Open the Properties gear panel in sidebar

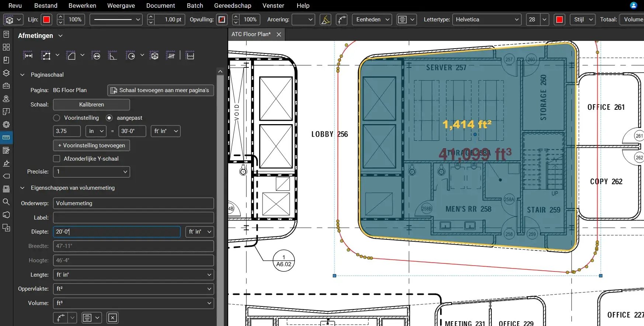click(x=6, y=125)
